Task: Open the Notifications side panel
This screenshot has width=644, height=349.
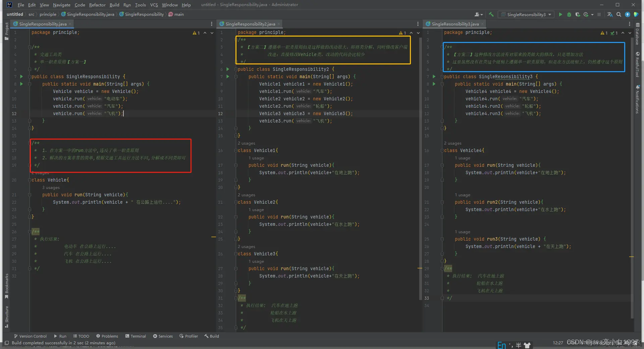Action: pyautogui.click(x=637, y=99)
